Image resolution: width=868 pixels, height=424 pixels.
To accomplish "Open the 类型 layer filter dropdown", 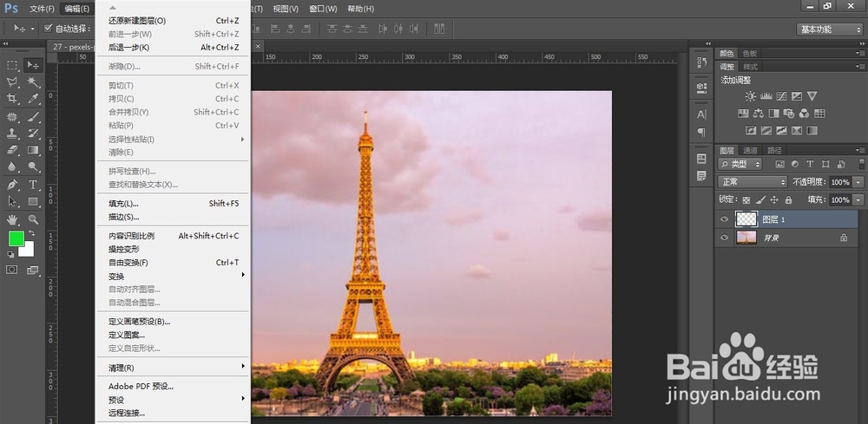I will [x=740, y=164].
